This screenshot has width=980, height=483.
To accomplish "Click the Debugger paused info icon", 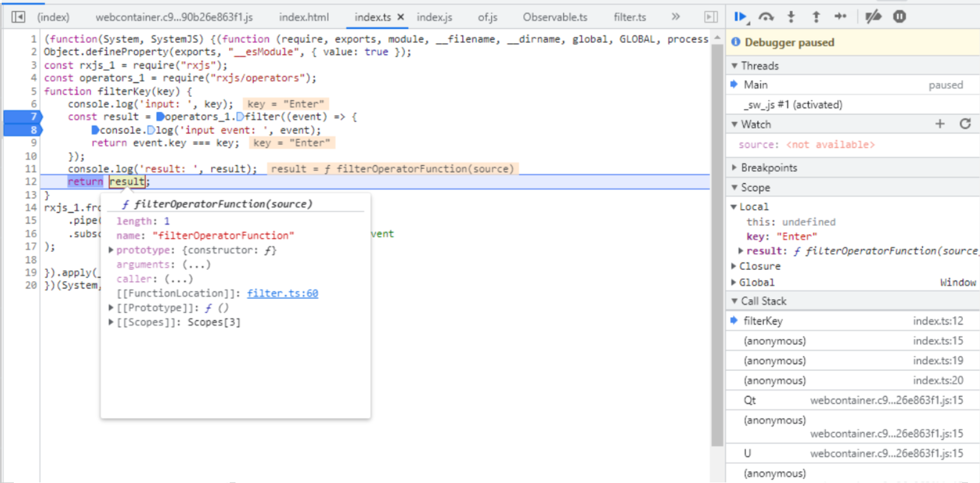I will [736, 42].
